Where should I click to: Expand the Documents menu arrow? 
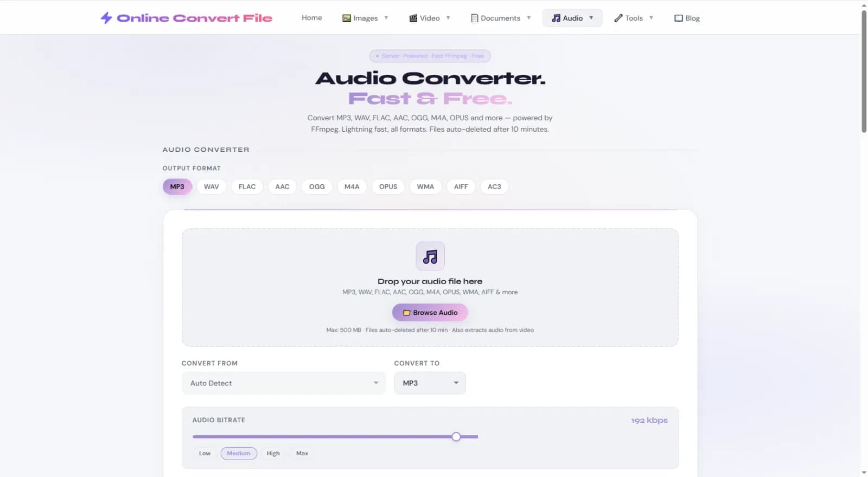[x=529, y=18]
